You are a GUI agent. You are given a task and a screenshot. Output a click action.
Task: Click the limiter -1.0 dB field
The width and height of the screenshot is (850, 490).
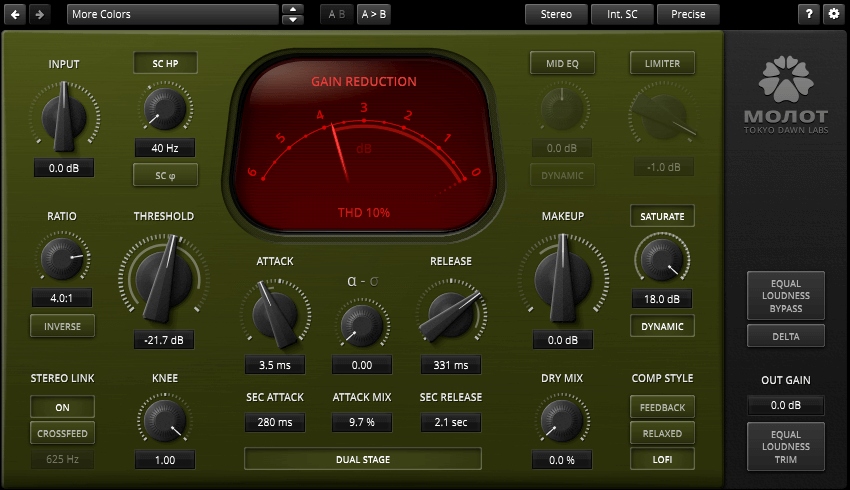pyautogui.click(x=664, y=167)
